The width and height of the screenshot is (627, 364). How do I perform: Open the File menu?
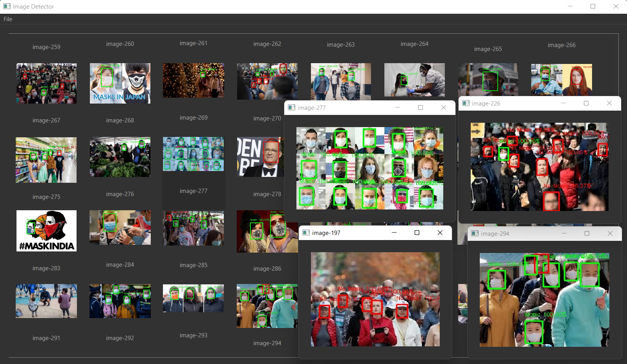pyautogui.click(x=8, y=19)
